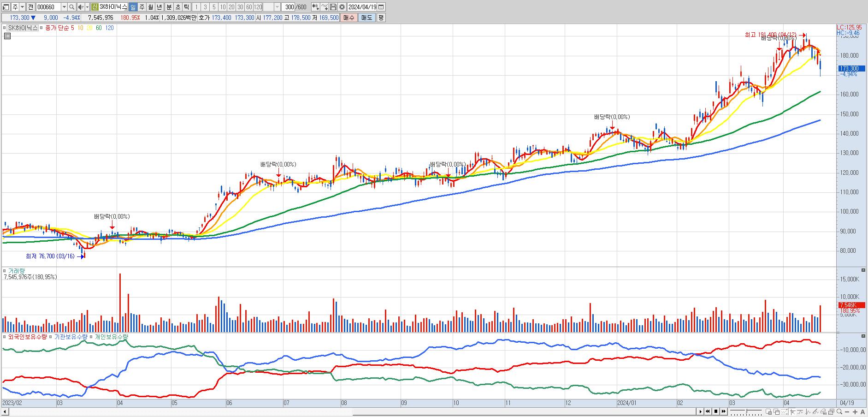Toggle the SK하이닉스 price series legend box
868x417 pixels.
click(x=5, y=28)
